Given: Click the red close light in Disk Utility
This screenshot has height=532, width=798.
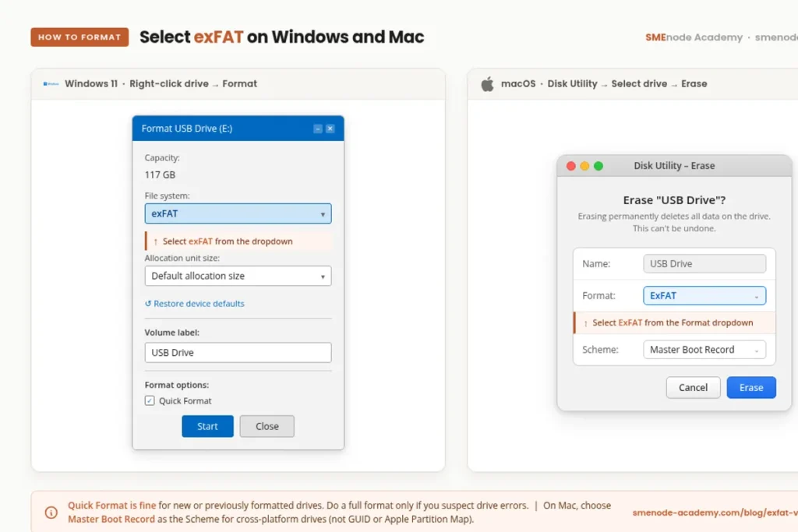Looking at the screenshot, I should pyautogui.click(x=571, y=166).
